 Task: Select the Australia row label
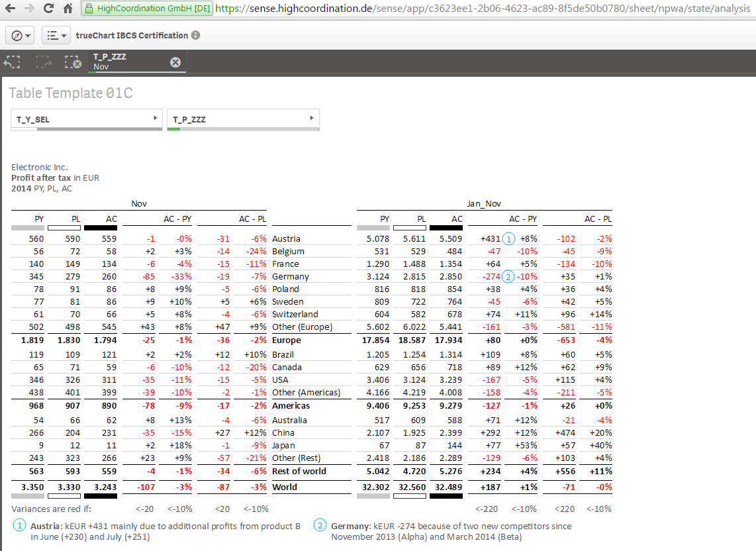pos(289,421)
